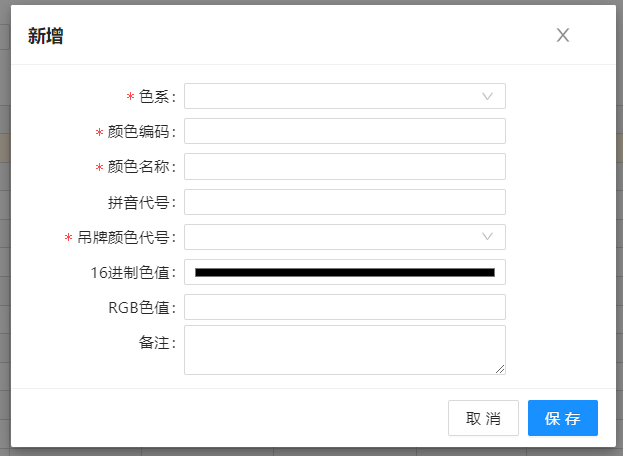Select the 颜色名称 label
This screenshot has width=623, height=456.
point(142,167)
